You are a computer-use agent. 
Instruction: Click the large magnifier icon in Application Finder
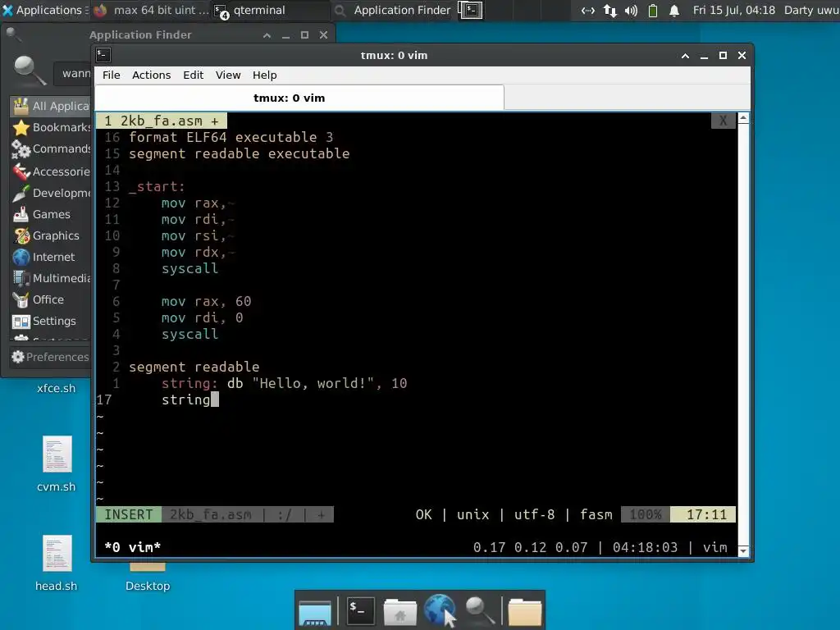pyautogui.click(x=29, y=71)
